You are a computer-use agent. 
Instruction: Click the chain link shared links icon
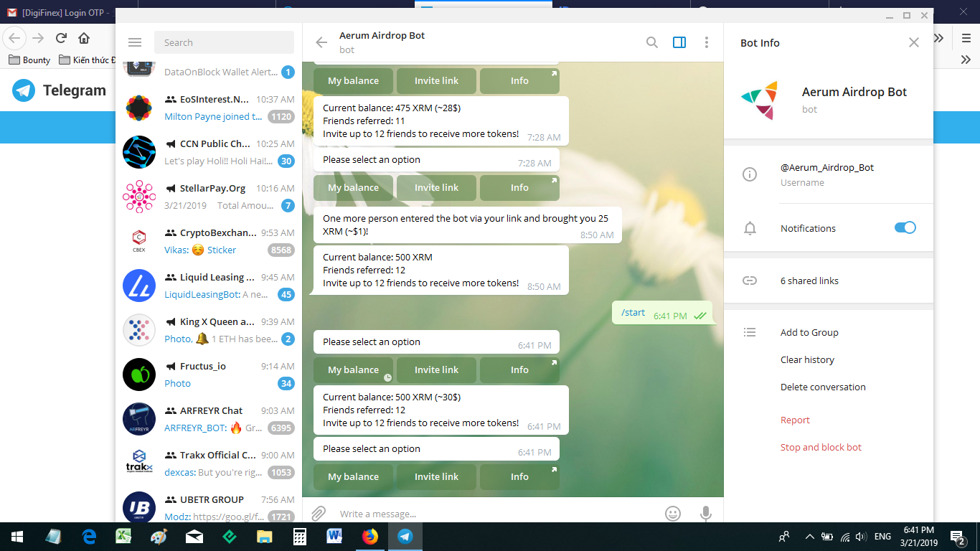point(750,281)
